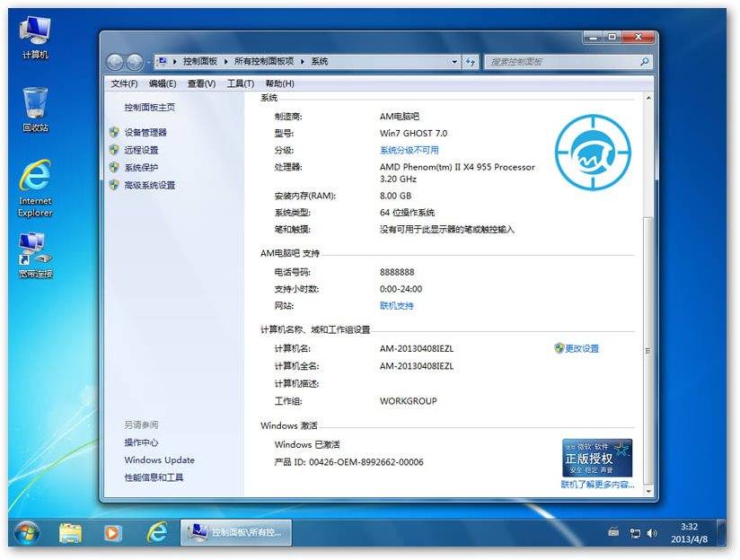Expand the chevron before 控制面板 breadcrumb
Viewport: 740px width, 560px height.
(x=175, y=61)
